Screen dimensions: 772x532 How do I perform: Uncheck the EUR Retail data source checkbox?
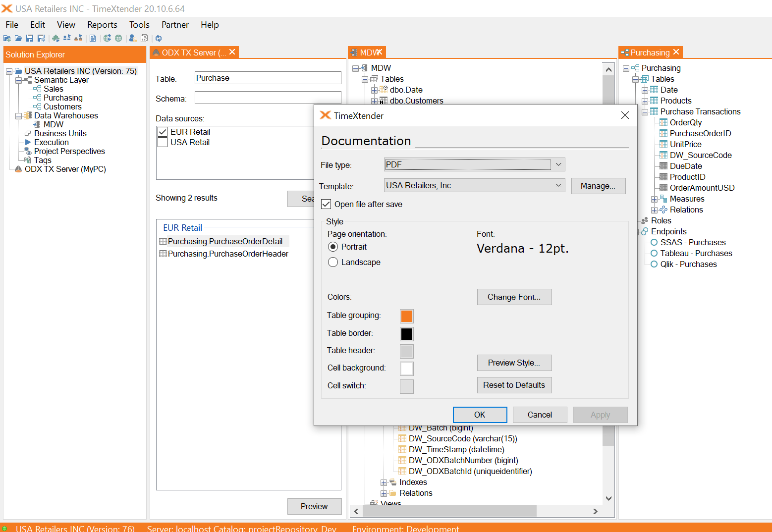pos(163,132)
